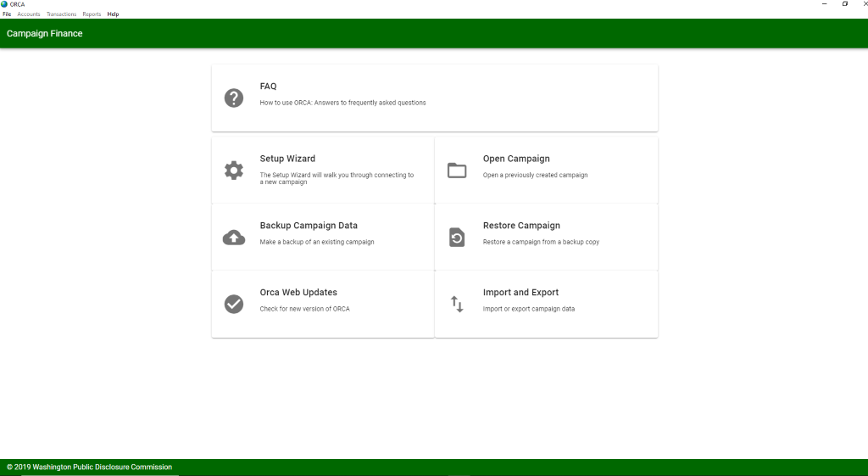Click the Campaign Finance header title

click(x=44, y=33)
